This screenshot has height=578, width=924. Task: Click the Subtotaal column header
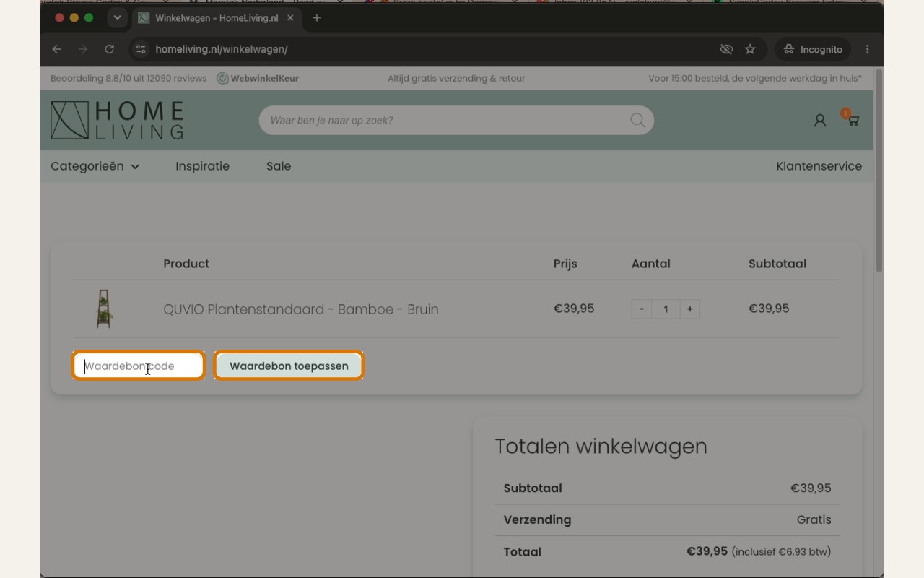pyautogui.click(x=777, y=264)
